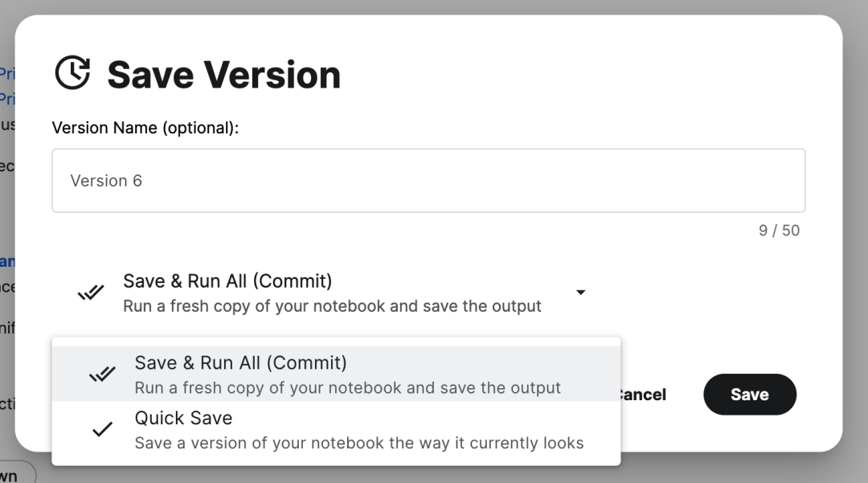Click the 9 / 50 character counter
The image size is (868, 483).
tap(779, 230)
